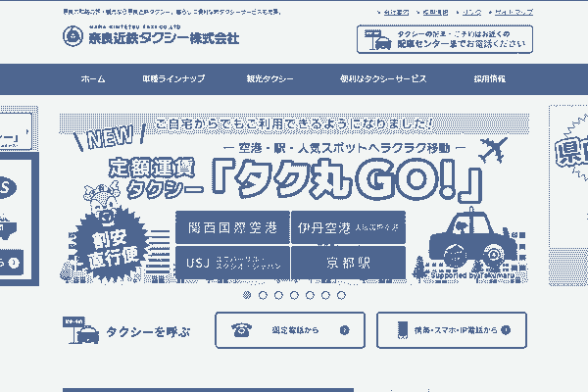Select 京都駅 destination on banner

tap(348, 263)
